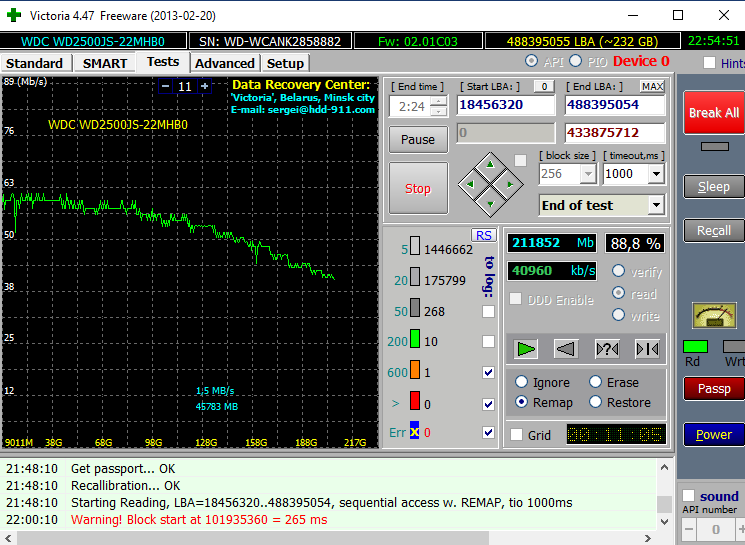Image resolution: width=745 pixels, height=545 pixels.
Task: Click the down arrow in the diamond navigator
Action: [x=490, y=204]
